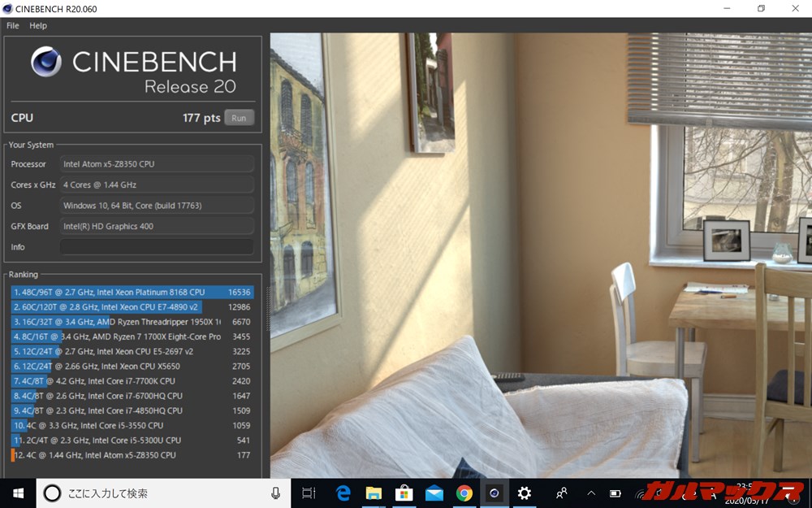Select the Intel Atom x5-Z8350 ranking row
The image size is (812, 508).
132,455
